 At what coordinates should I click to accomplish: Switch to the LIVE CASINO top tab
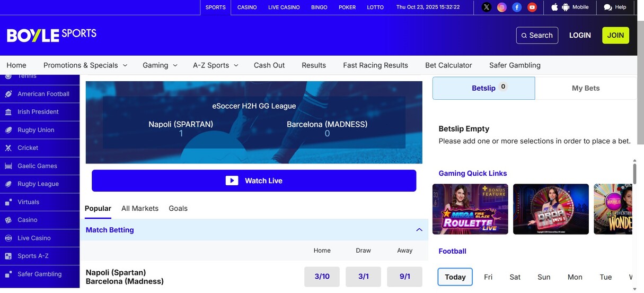(x=284, y=7)
